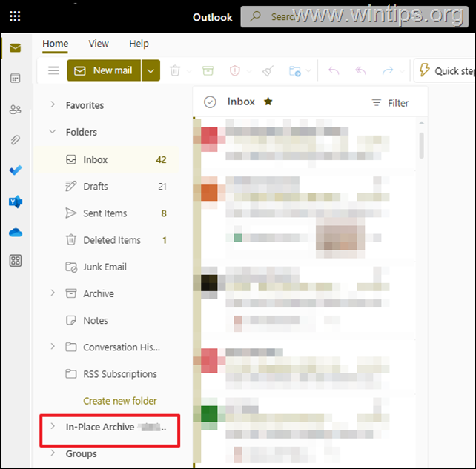Select the Junk Email folder
The image size is (476, 469).
click(x=106, y=267)
